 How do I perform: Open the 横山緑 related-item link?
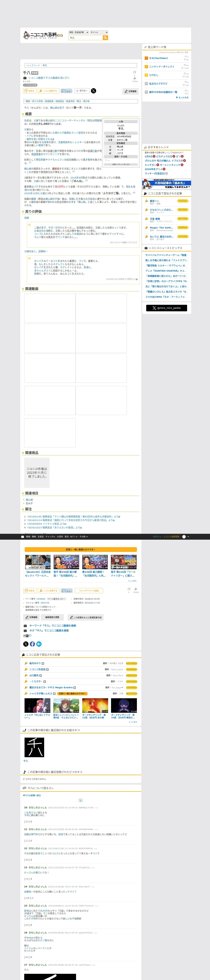click(29, 500)
